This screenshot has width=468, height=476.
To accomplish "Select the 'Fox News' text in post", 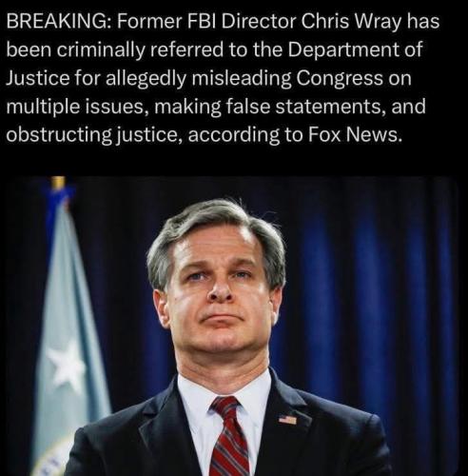I will click(x=354, y=135).
